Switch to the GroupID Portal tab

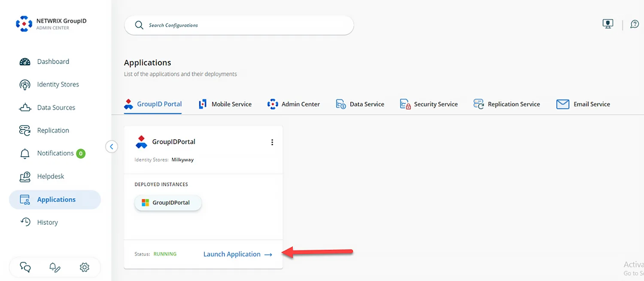tap(153, 104)
